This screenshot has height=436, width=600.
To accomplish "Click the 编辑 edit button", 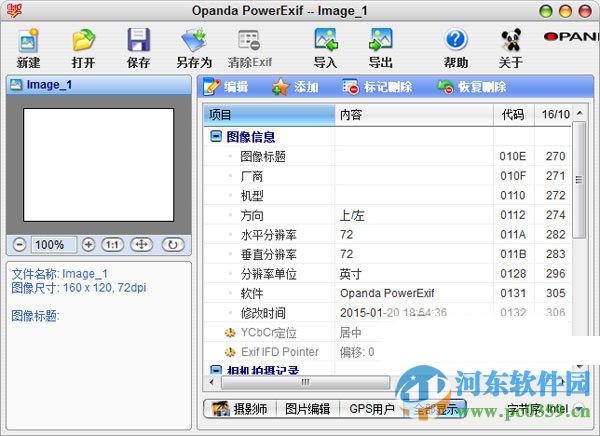I will (x=226, y=87).
